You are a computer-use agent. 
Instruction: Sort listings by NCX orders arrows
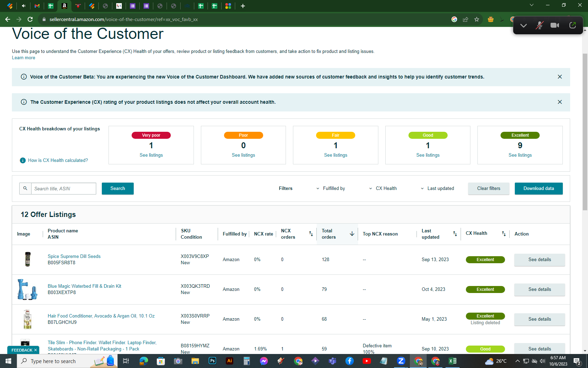click(311, 234)
